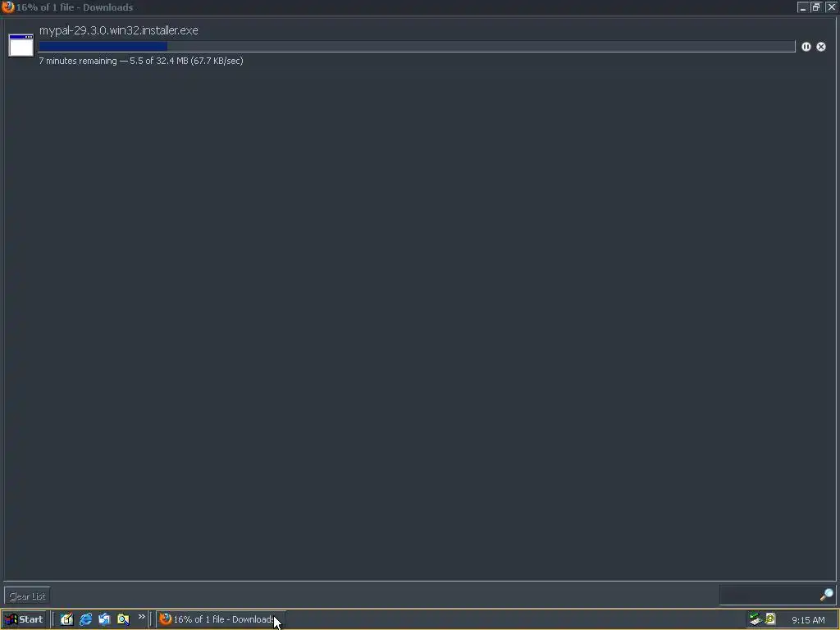Cancel the mypal installer download
The height and width of the screenshot is (630, 840).
pyautogui.click(x=820, y=47)
